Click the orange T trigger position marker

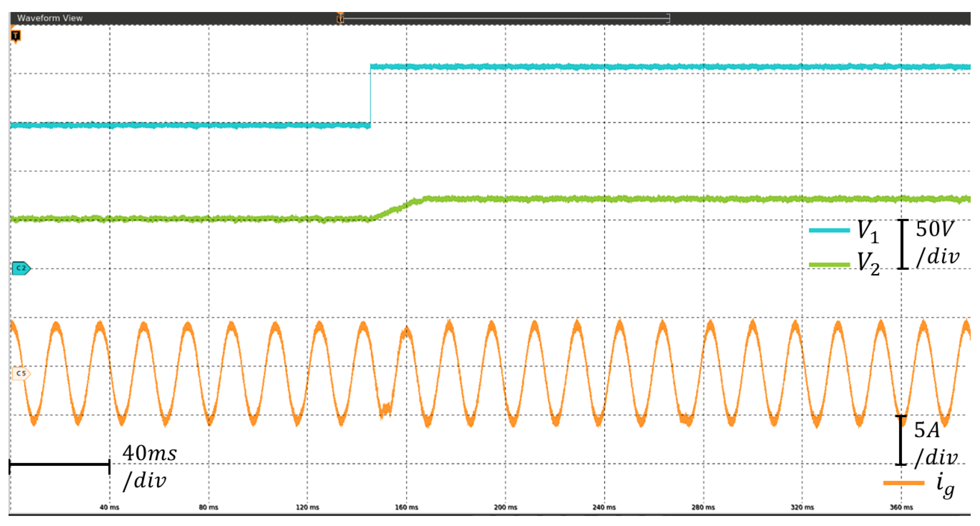point(16,36)
